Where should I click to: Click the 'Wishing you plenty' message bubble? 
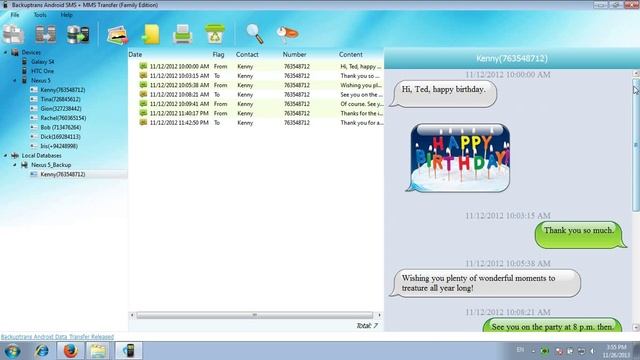pos(486,283)
